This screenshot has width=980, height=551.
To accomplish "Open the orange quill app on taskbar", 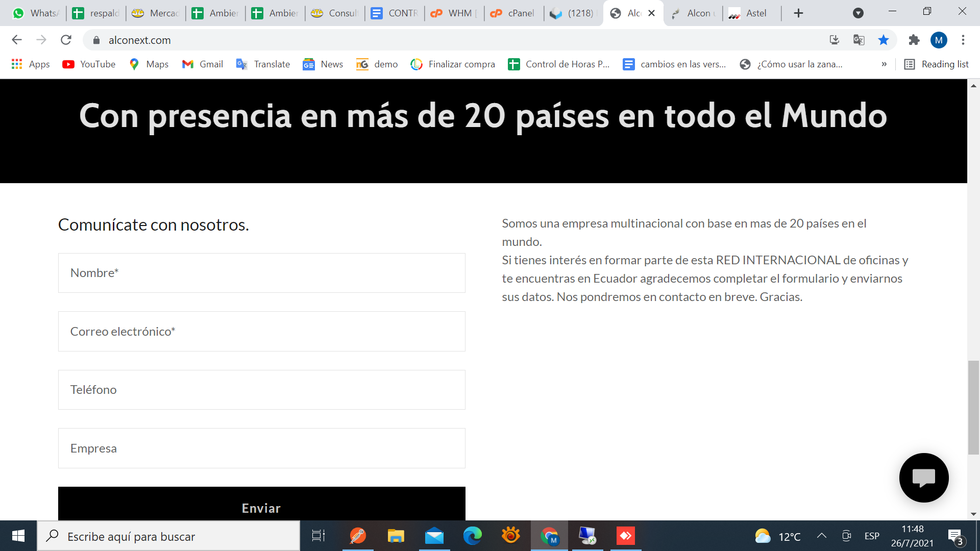I will click(x=357, y=536).
